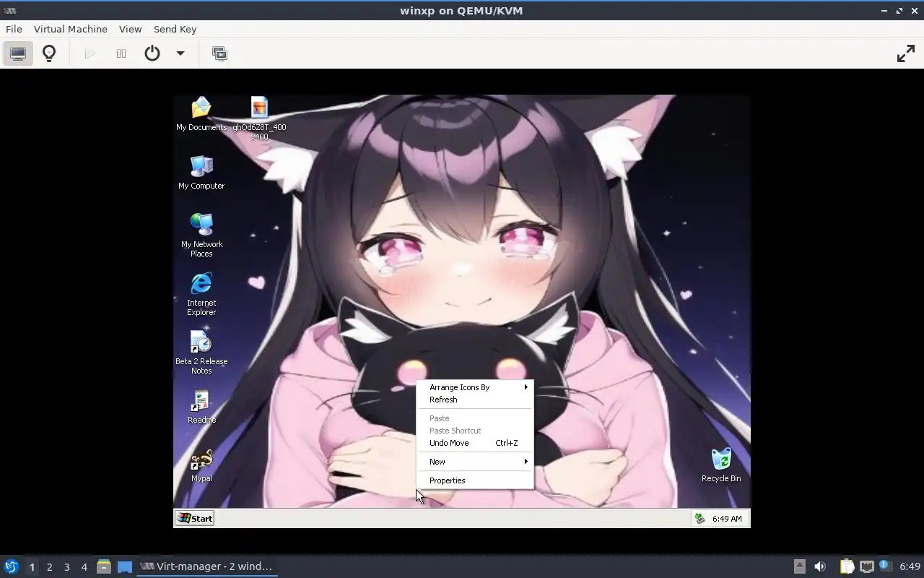Click the disabled Paste entry
924x578 pixels.
tap(475, 418)
